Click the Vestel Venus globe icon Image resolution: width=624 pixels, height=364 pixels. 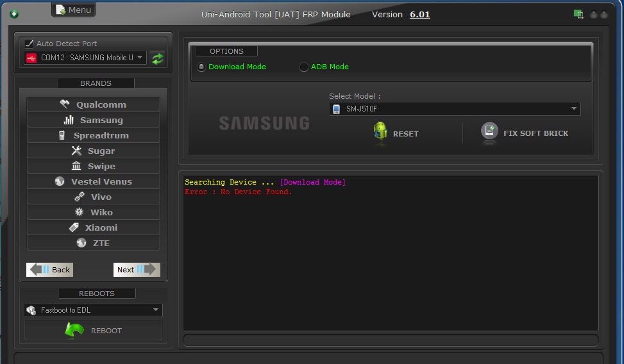tap(60, 181)
